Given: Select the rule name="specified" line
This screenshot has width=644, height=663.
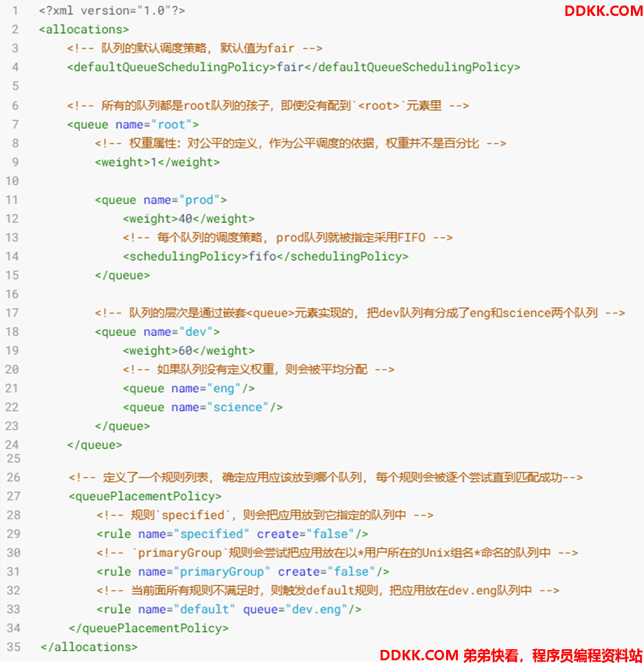Looking at the screenshot, I should (x=232, y=533).
